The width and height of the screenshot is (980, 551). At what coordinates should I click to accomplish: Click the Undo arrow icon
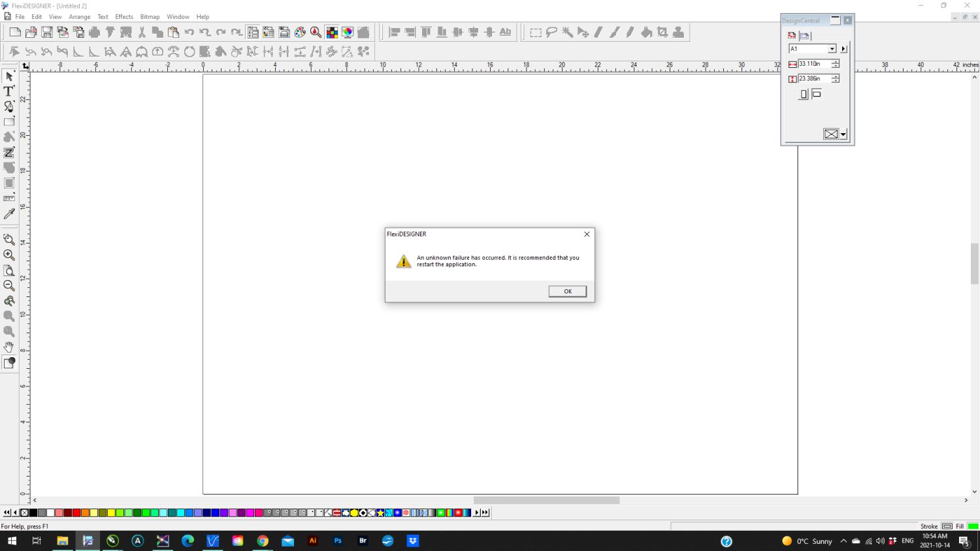coord(189,32)
